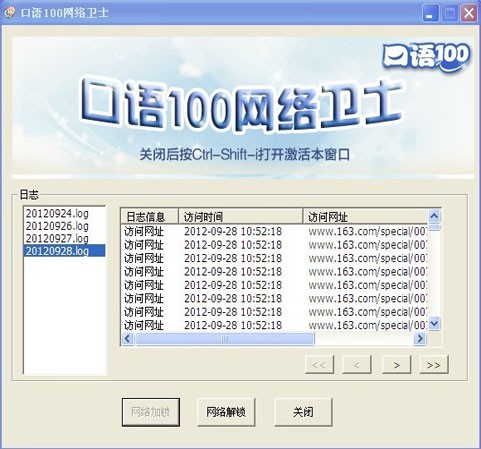Screen dimensions: 481x449
Task: Click the 关闭 button
Action: [x=303, y=412]
